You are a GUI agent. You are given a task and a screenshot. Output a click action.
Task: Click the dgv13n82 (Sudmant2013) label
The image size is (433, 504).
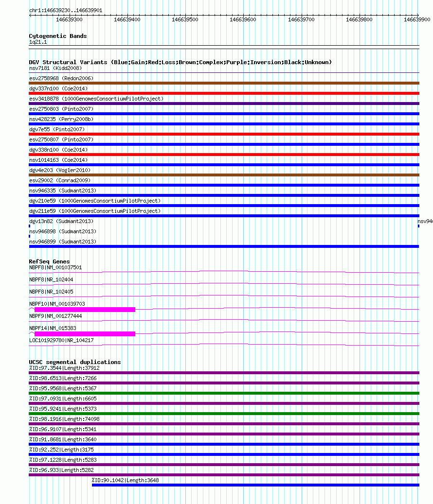click(x=61, y=221)
